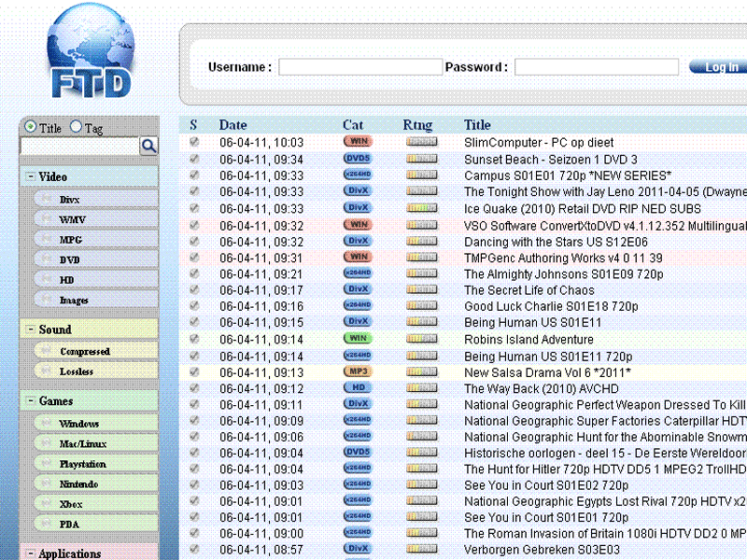Image resolution: width=747 pixels, height=560 pixels.
Task: Click x264HD badge for Hunt for Hitler
Action: point(358,469)
